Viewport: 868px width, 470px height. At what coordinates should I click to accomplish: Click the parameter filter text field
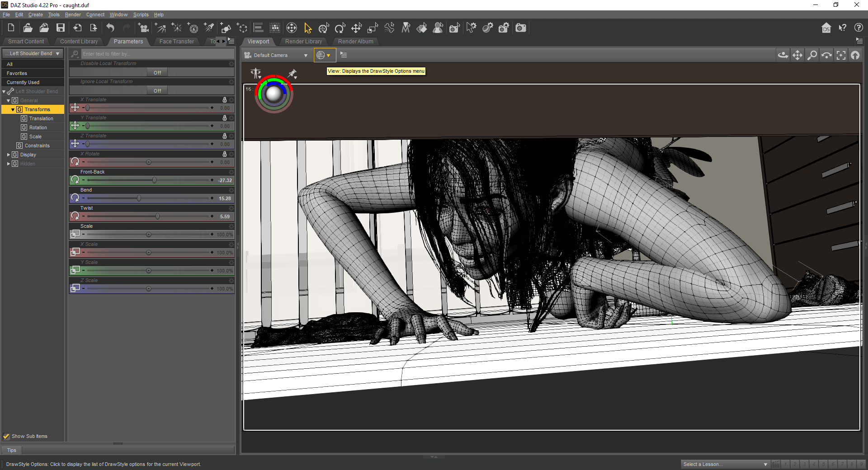tap(157, 54)
